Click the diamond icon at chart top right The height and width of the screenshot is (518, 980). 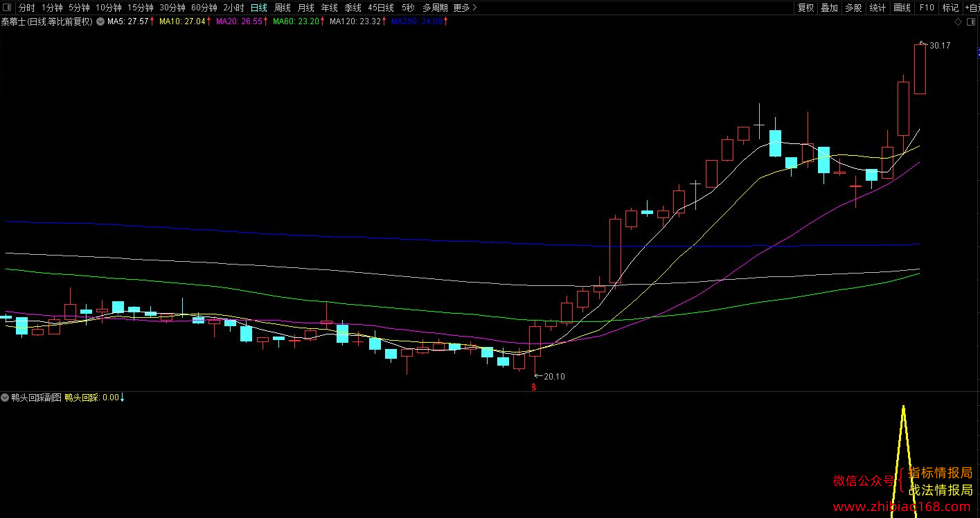(x=959, y=21)
